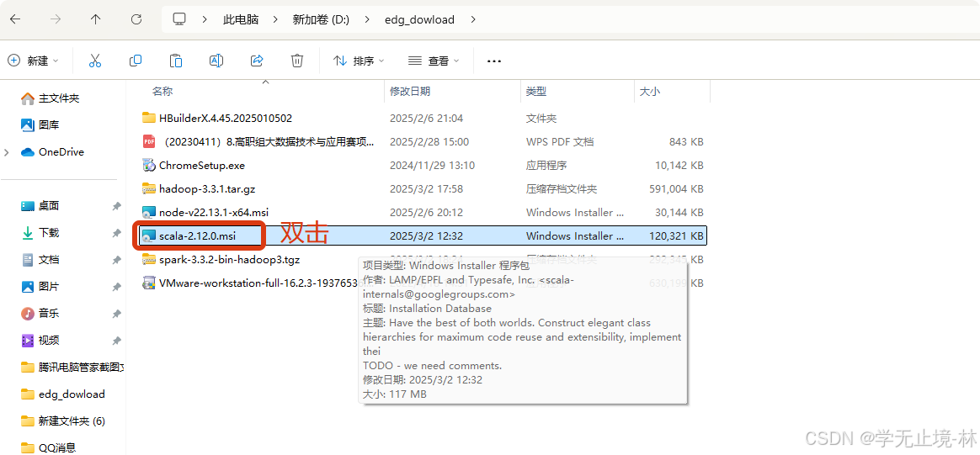This screenshot has width=980, height=455.
Task: Select the HBuilderX.4.45.2025010502 folder name
Action: (x=226, y=118)
